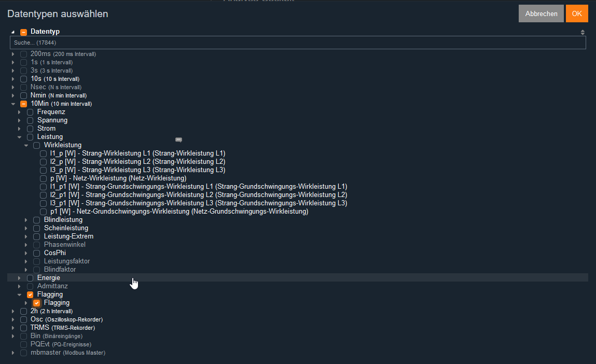Image resolution: width=596 pixels, height=364 pixels.
Task: Uncheck the Flagging child checkbox
Action: 37,303
